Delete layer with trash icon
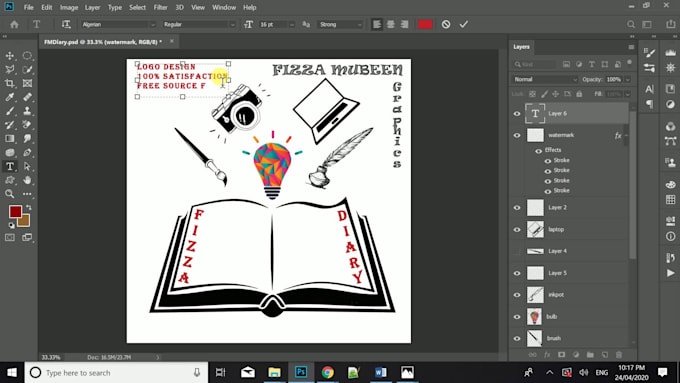The image size is (680, 383). pos(619,354)
